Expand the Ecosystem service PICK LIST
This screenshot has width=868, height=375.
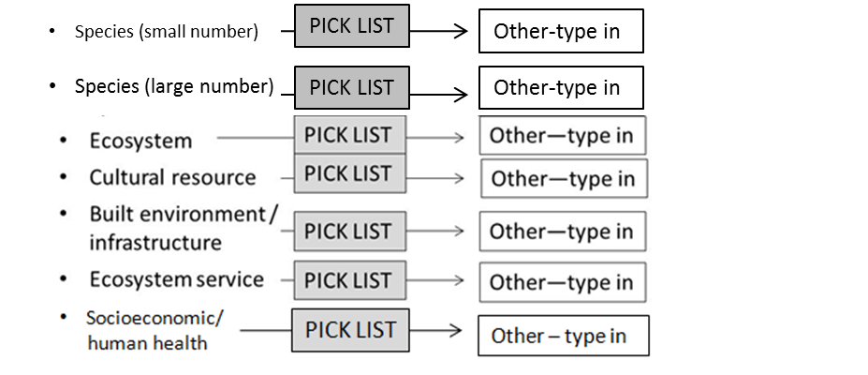click(348, 280)
